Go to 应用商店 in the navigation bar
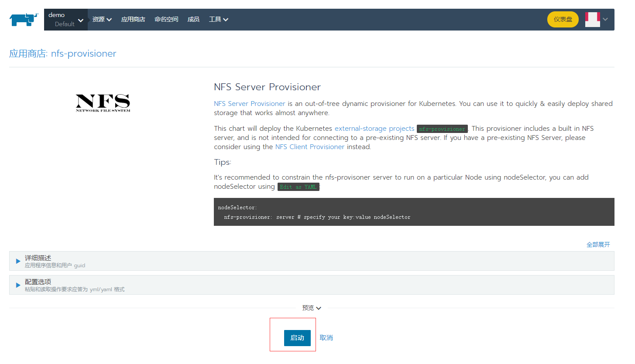The height and width of the screenshot is (364, 635). [133, 19]
